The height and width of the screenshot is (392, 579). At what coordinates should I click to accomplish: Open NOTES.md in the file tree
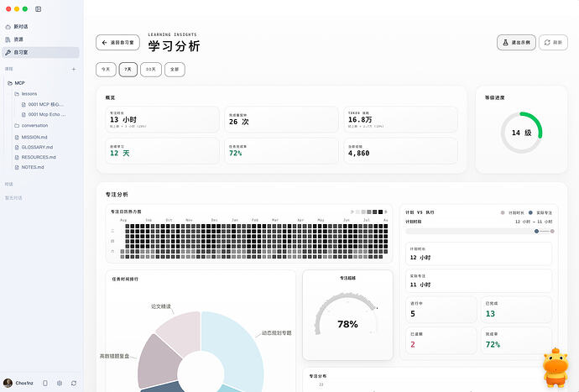click(x=33, y=167)
